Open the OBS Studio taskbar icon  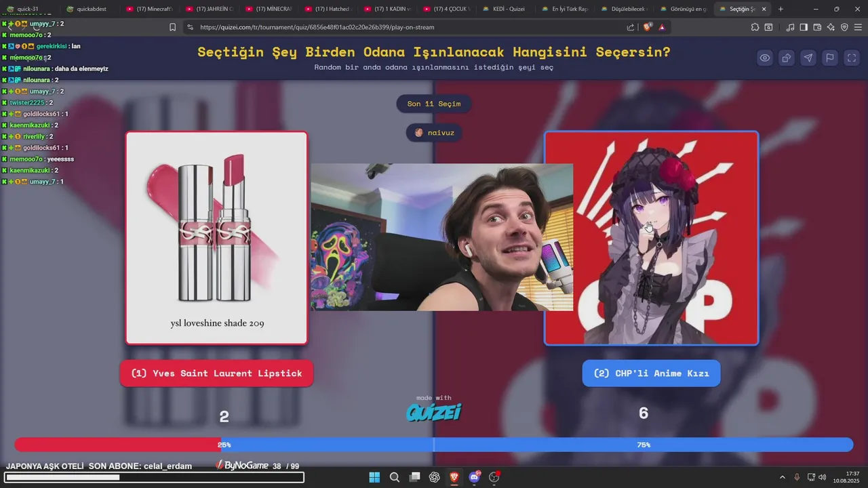coord(494,477)
